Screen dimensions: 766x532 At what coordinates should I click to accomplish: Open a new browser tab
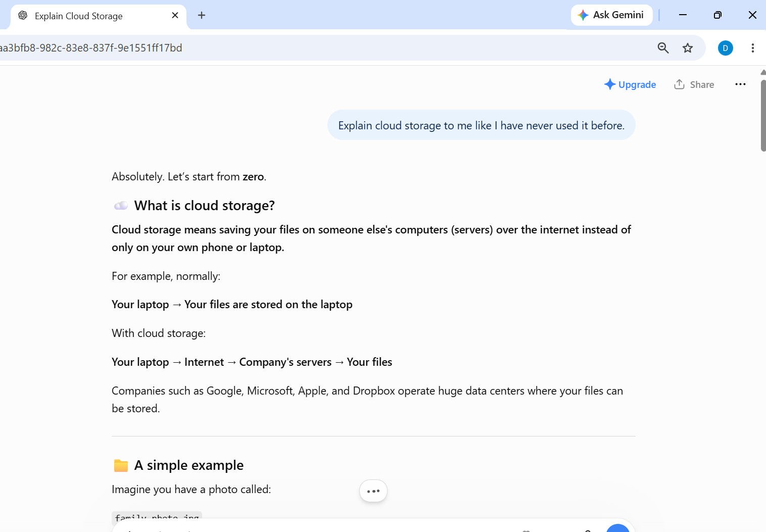(x=202, y=15)
